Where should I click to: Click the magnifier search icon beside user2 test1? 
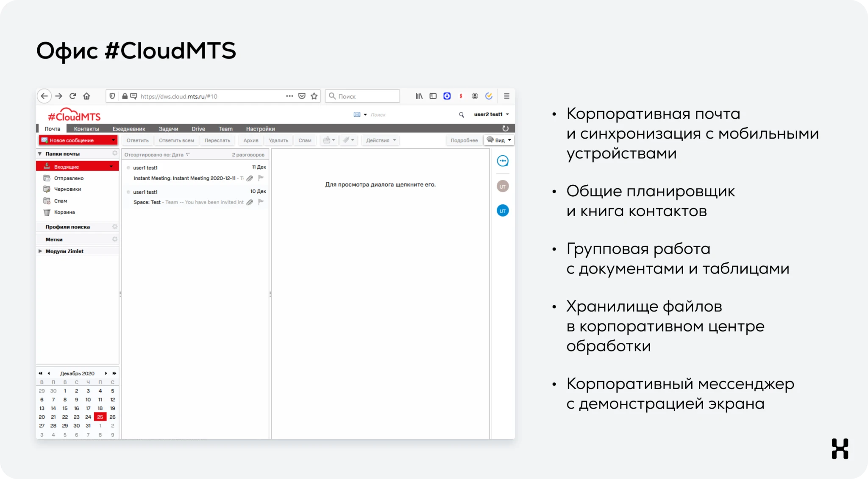(462, 115)
